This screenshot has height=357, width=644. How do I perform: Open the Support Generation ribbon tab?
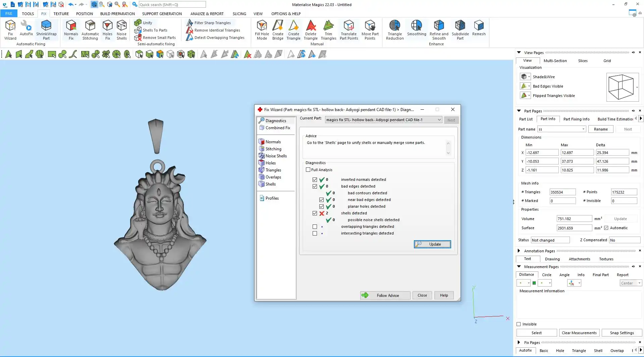(162, 14)
